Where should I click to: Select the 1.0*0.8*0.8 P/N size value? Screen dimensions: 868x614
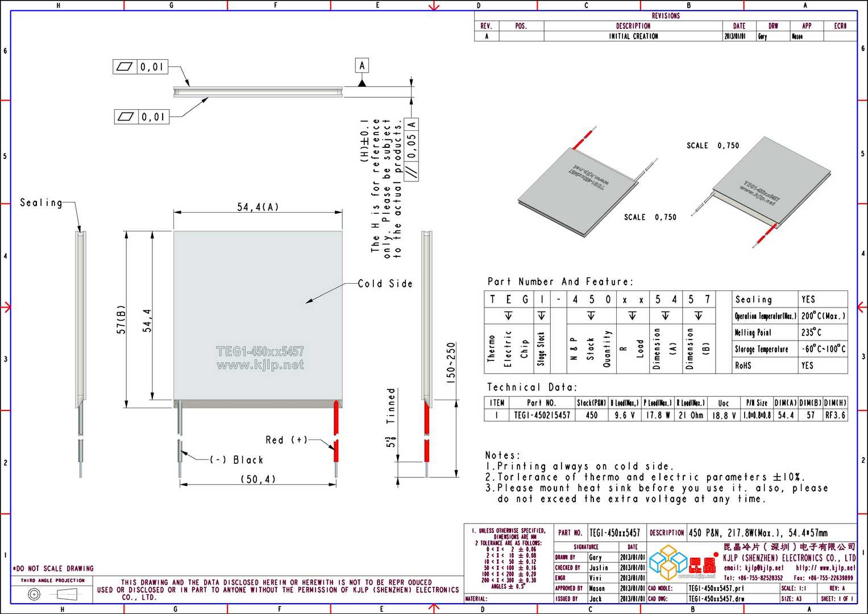coord(757,416)
